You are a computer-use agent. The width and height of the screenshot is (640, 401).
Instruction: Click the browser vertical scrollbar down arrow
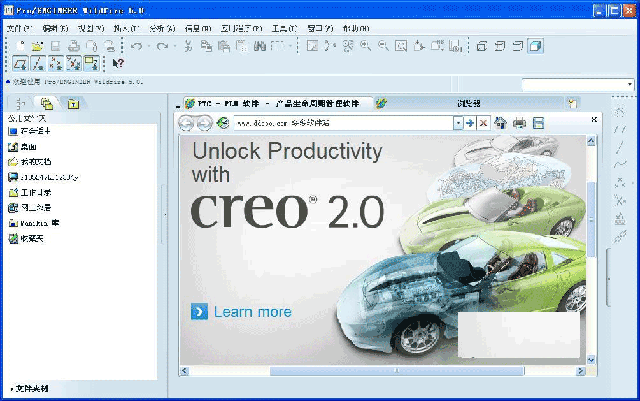[x=591, y=360]
